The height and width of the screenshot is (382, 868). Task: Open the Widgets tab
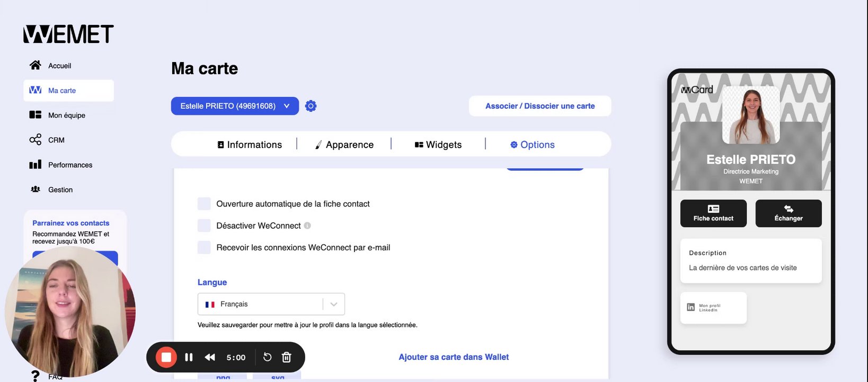pos(438,144)
